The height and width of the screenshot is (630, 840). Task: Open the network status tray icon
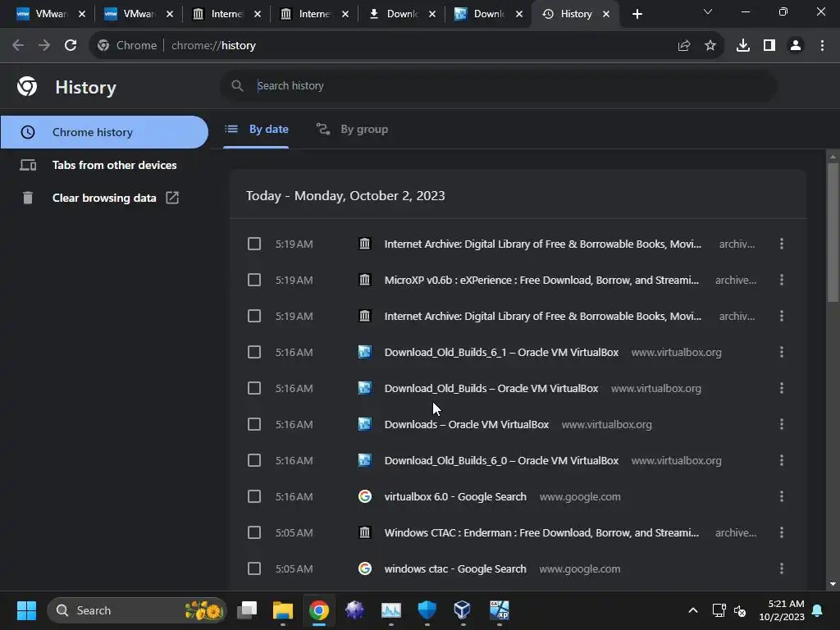(x=719, y=610)
